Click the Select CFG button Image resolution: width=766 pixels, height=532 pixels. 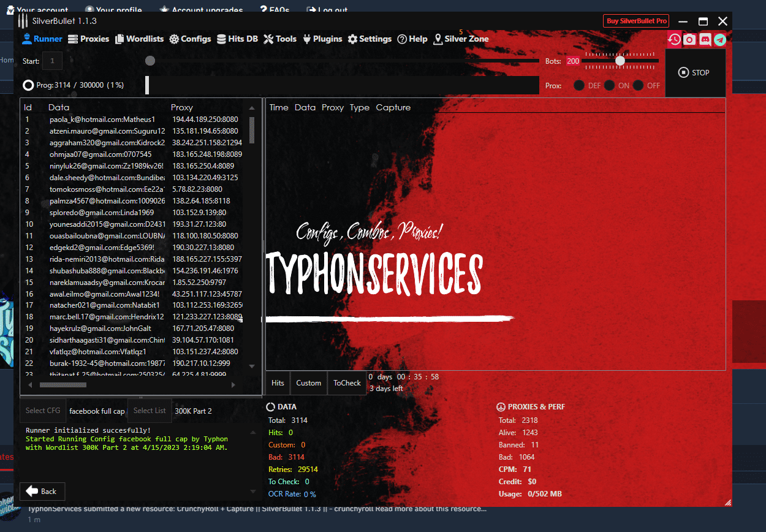pos(43,411)
